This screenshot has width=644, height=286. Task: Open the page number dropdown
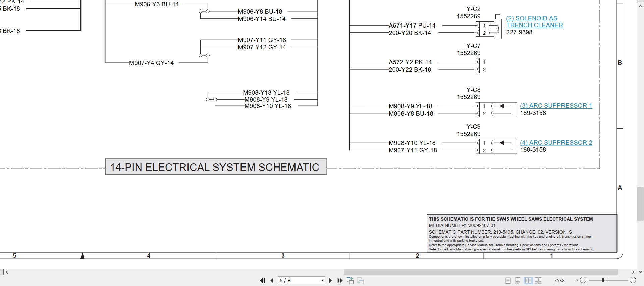pos(322,280)
